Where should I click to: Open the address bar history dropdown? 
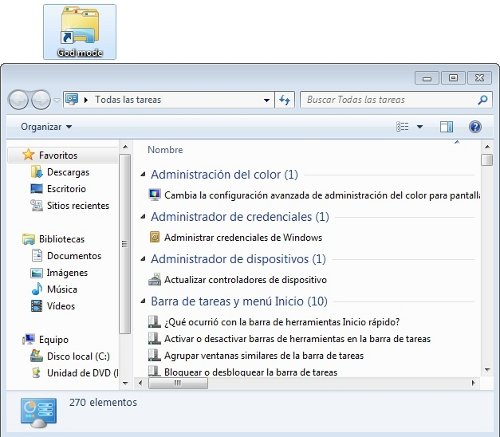[x=267, y=100]
